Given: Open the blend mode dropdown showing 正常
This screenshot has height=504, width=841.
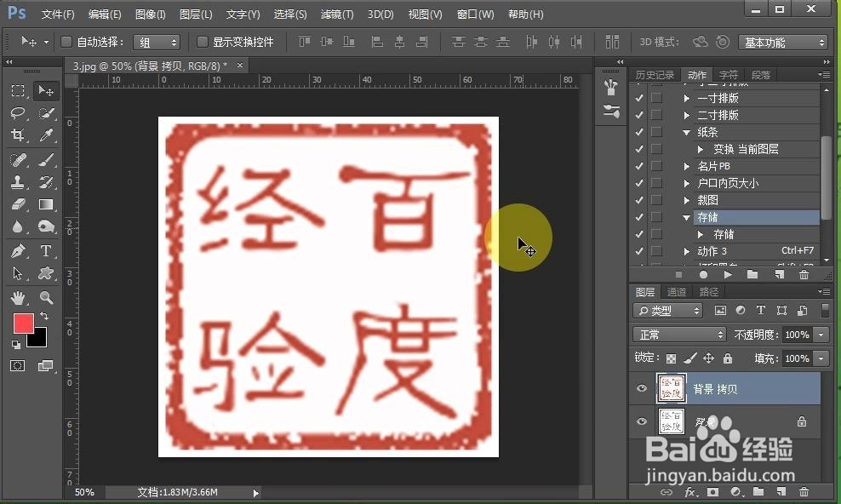Looking at the screenshot, I should coord(679,334).
